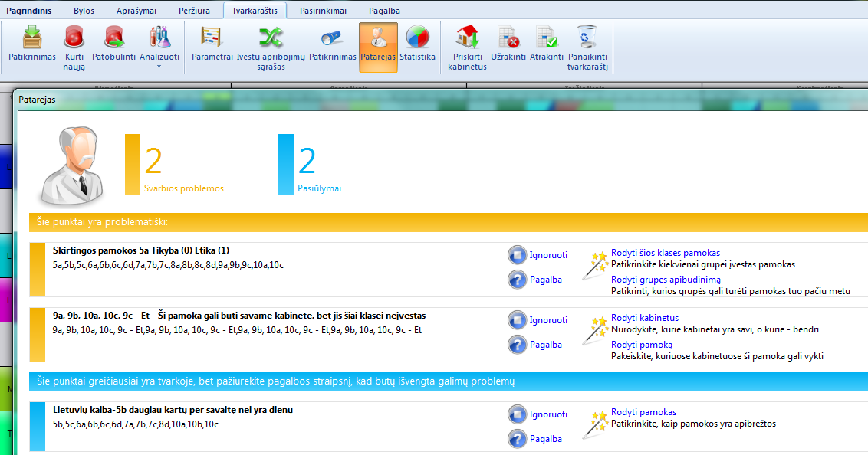The image size is (868, 455).
Task: Click the Kurti naują ribbon icon
Action: pos(74,38)
